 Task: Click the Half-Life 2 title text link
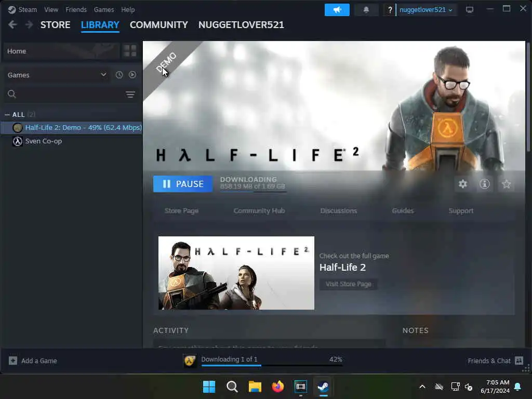click(343, 268)
